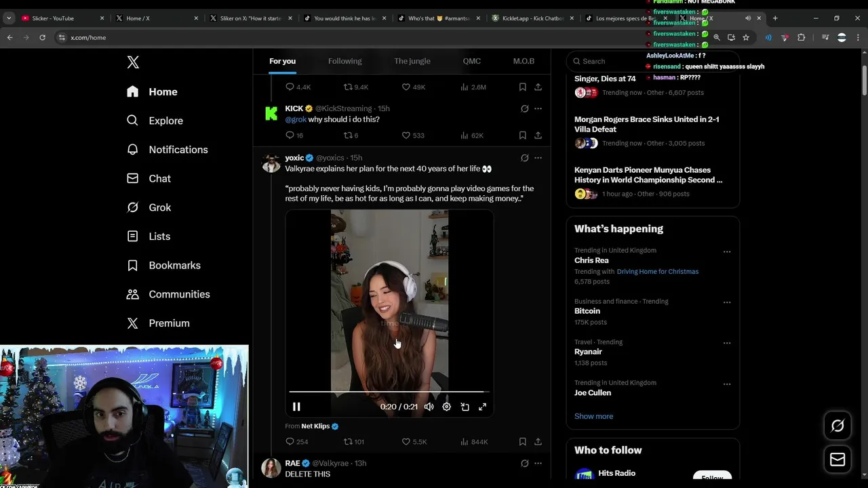Share the yoxic post
The width and height of the screenshot is (868, 488).
(538, 442)
